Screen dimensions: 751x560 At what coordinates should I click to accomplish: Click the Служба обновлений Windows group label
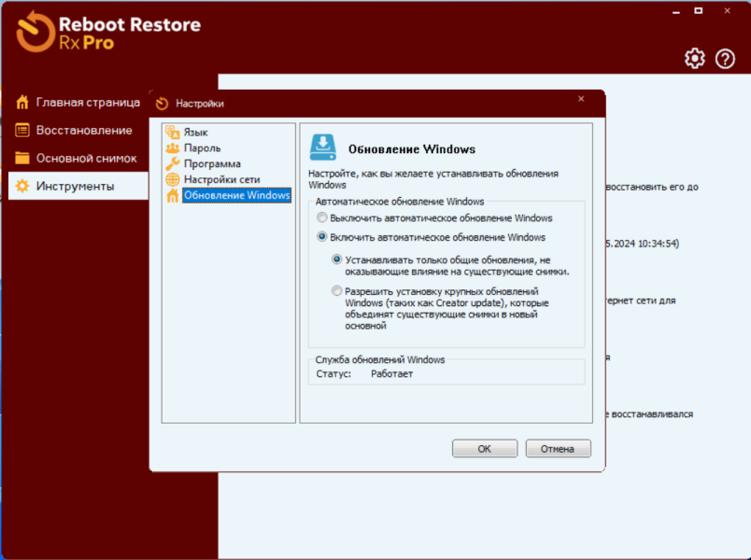tap(380, 359)
